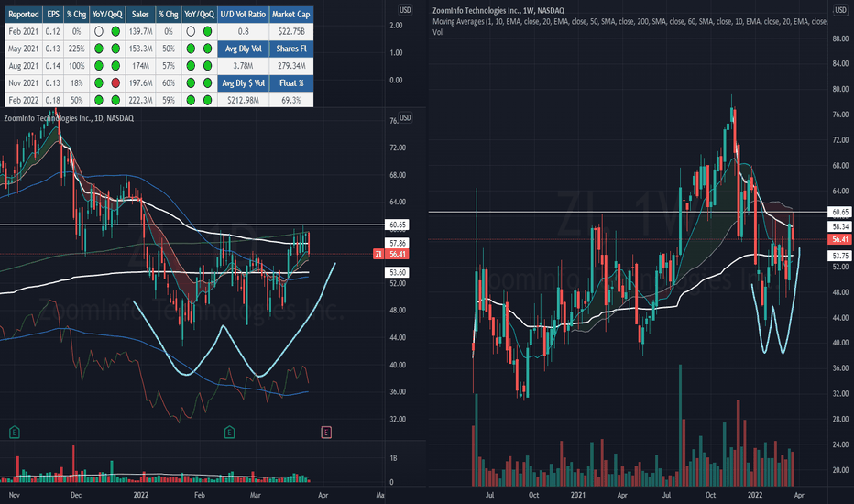The image size is (854, 504).
Task: Click the 0.18 EPS value
Action: [x=53, y=100]
